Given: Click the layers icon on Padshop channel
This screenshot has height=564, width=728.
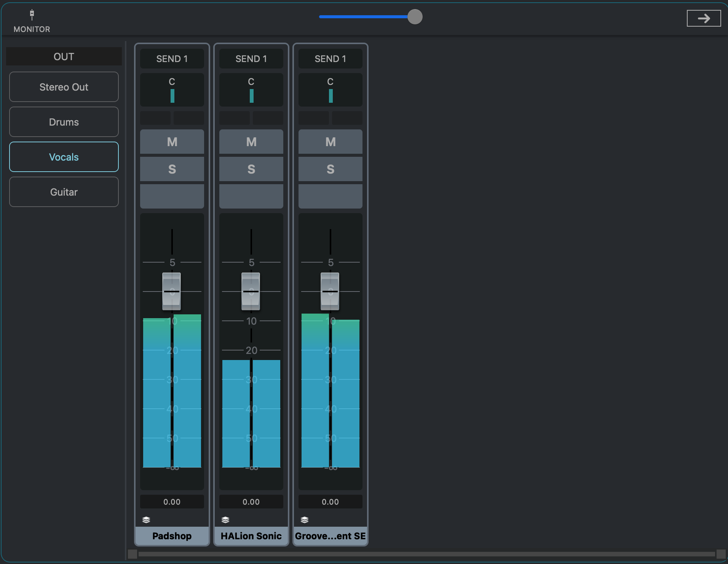Looking at the screenshot, I should point(146,520).
